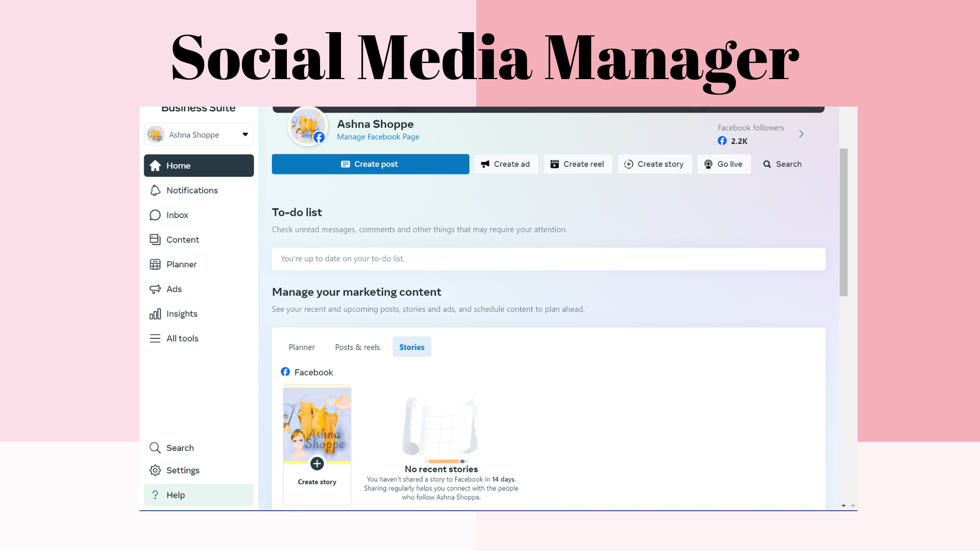Click the All tools hamburger icon

(155, 339)
